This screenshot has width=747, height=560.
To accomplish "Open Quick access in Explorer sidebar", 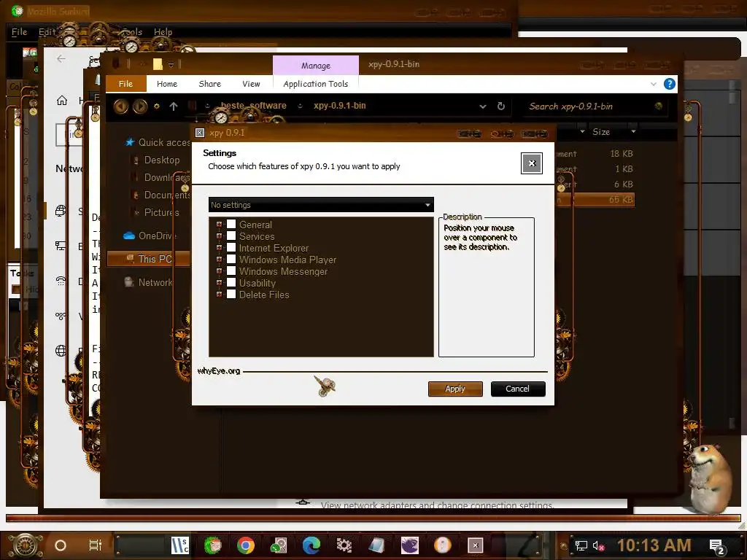I will (x=157, y=142).
